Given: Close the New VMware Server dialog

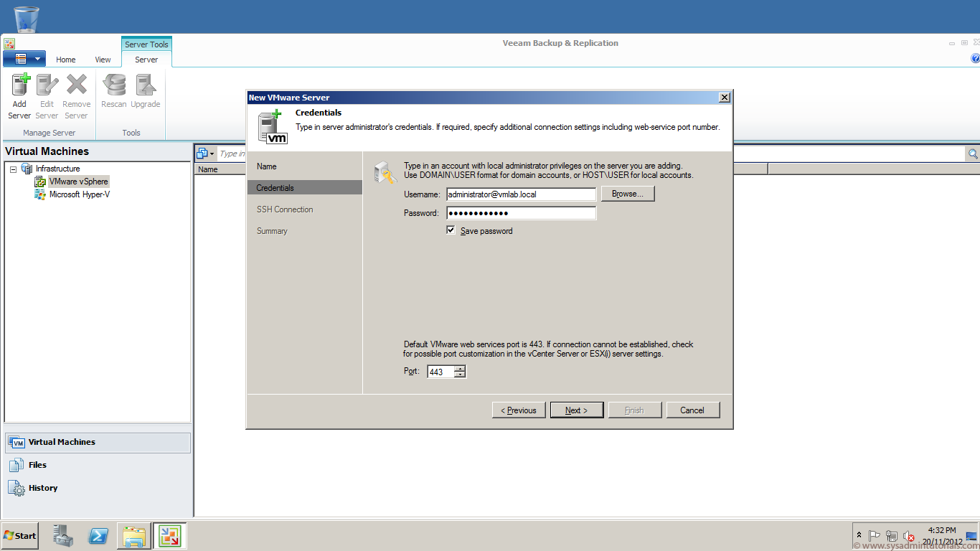Looking at the screenshot, I should pyautogui.click(x=725, y=98).
